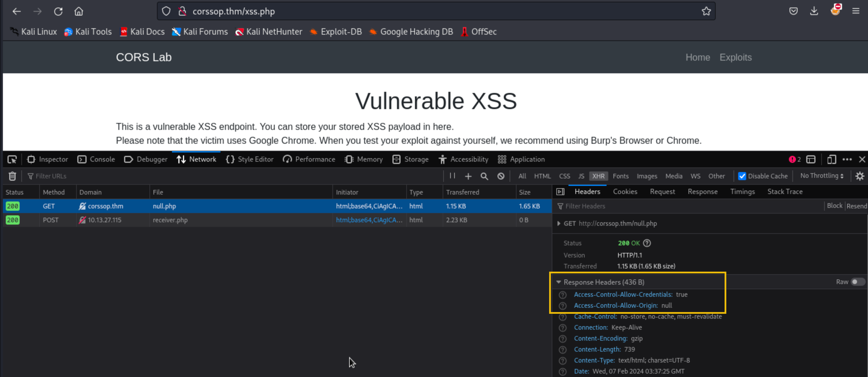Expand the GET null.php request URL
Image resolution: width=868 pixels, height=377 pixels.
[559, 223]
